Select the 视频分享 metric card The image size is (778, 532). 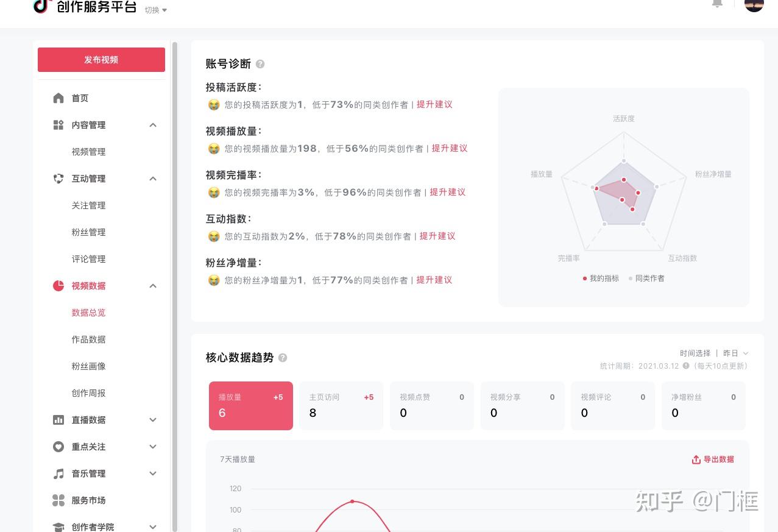pos(523,406)
